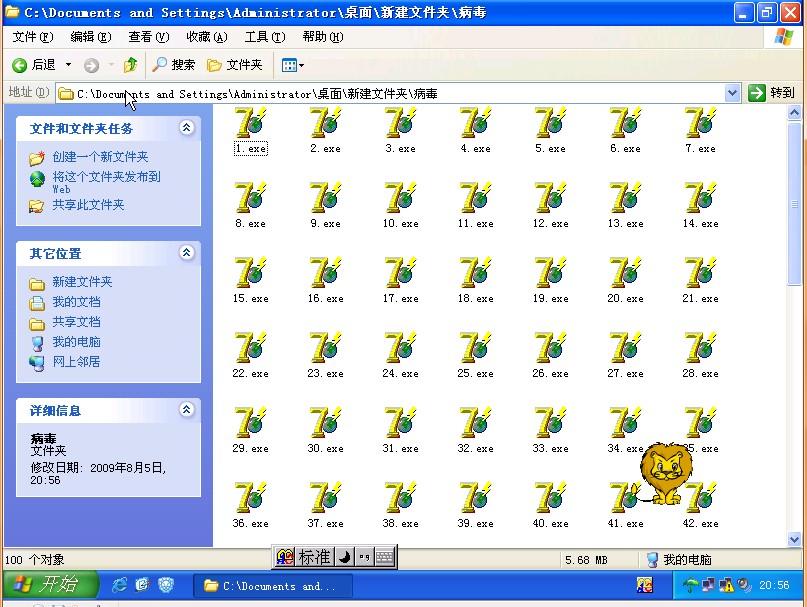
Task: Click the green umbrella tray icon
Action: [x=690, y=585]
